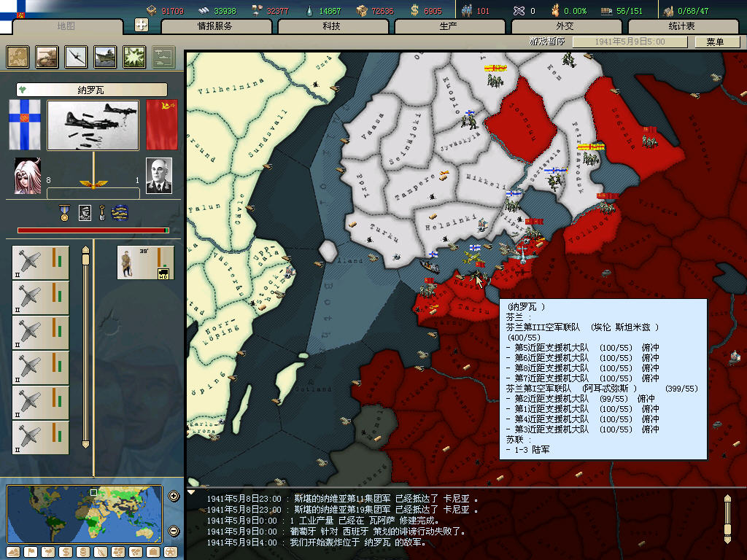Screen dimensions: 747x560
Task: Click the plus button beside the map tab
Action: point(142,25)
